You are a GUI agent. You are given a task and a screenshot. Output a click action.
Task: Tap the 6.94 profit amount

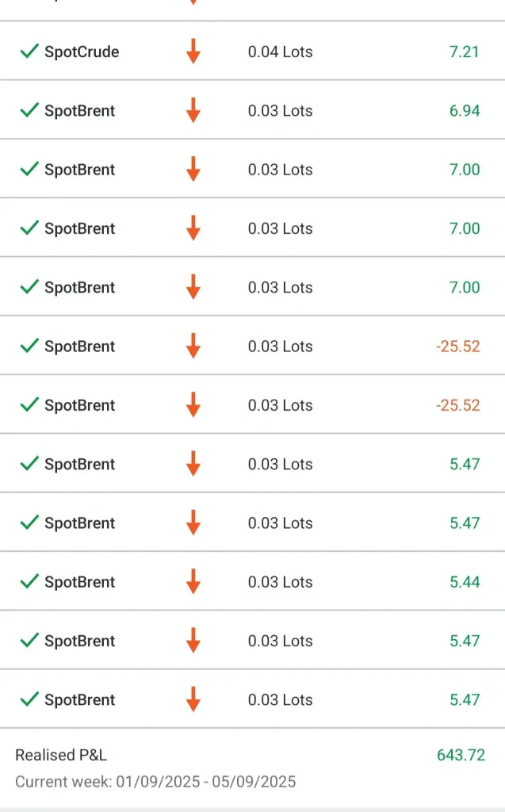click(x=464, y=111)
